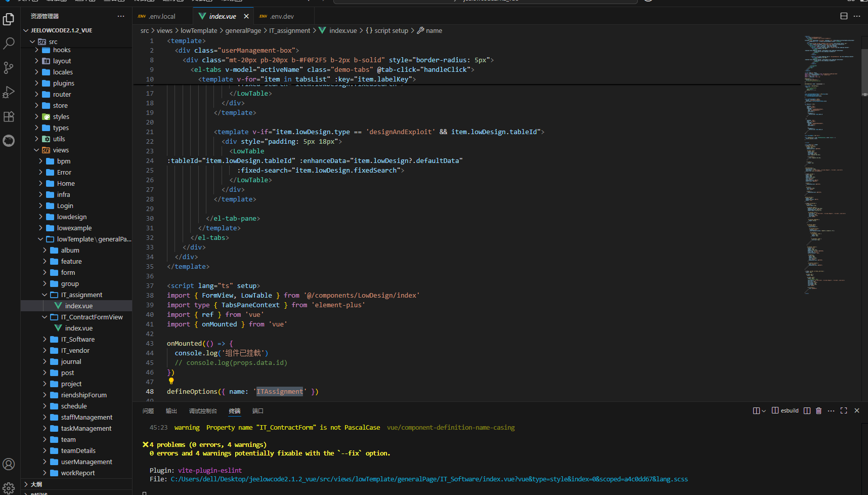Expand the workReport folder

tap(76, 473)
